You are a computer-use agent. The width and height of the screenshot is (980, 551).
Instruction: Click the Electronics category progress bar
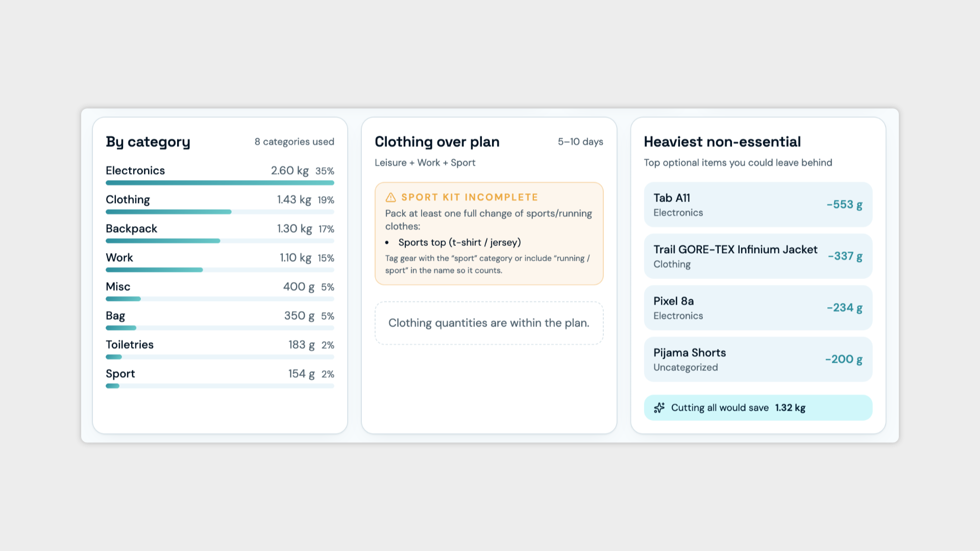point(220,183)
